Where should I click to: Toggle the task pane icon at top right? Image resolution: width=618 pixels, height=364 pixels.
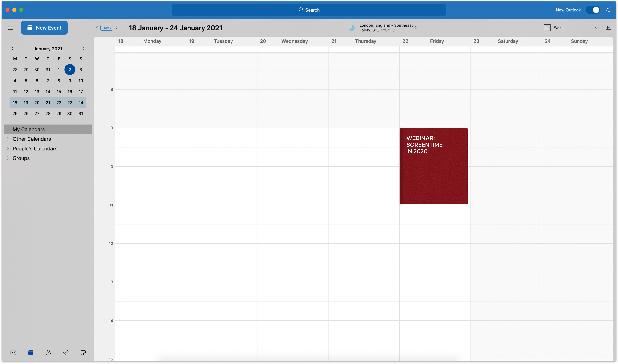point(608,28)
